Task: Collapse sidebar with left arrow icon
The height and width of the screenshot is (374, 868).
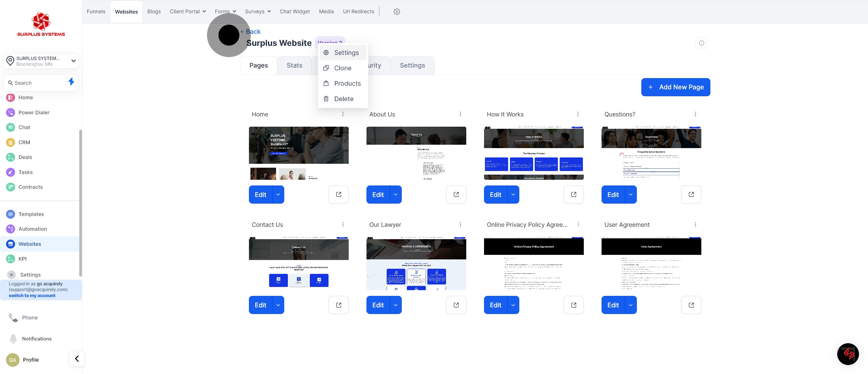Action: (77, 359)
